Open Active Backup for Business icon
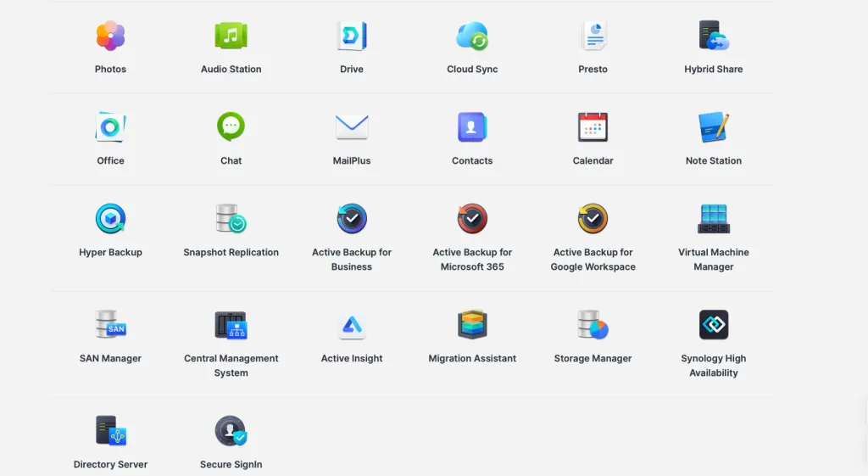This screenshot has width=868, height=476. coord(352,219)
